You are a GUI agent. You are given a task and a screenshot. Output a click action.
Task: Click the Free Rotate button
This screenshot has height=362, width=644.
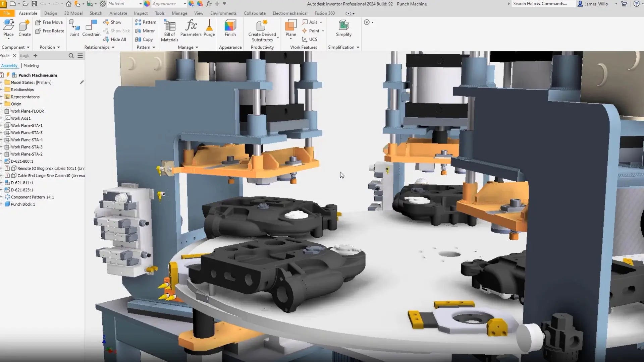point(50,31)
